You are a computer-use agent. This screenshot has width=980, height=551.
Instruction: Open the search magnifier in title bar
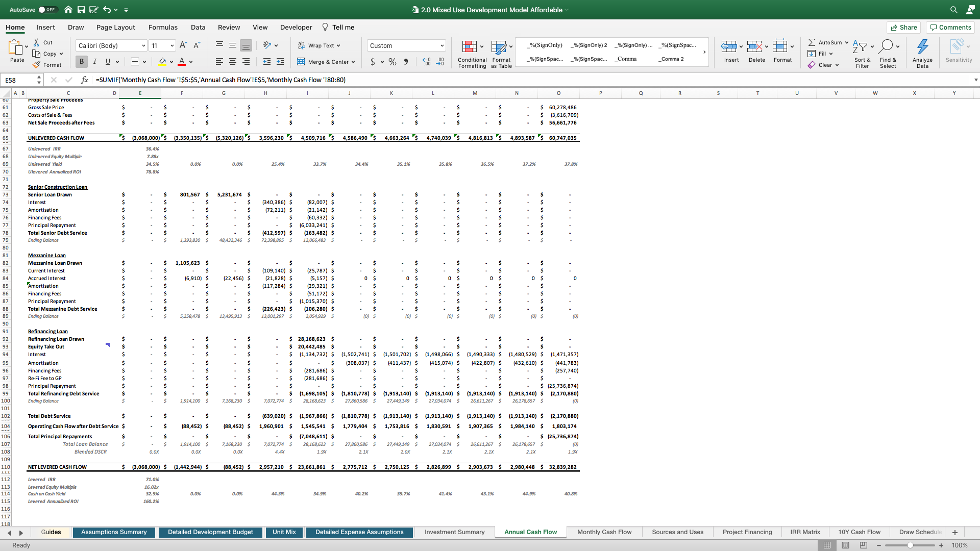pyautogui.click(x=953, y=10)
